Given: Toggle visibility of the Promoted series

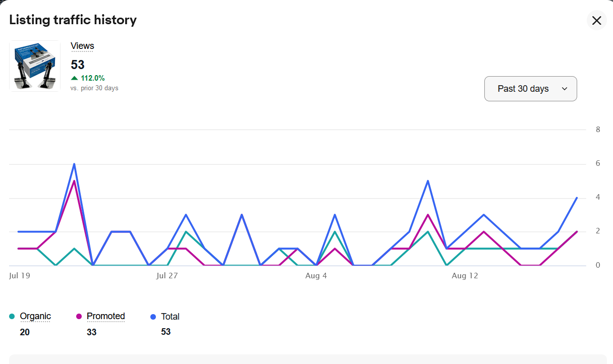Looking at the screenshot, I should click(x=106, y=316).
